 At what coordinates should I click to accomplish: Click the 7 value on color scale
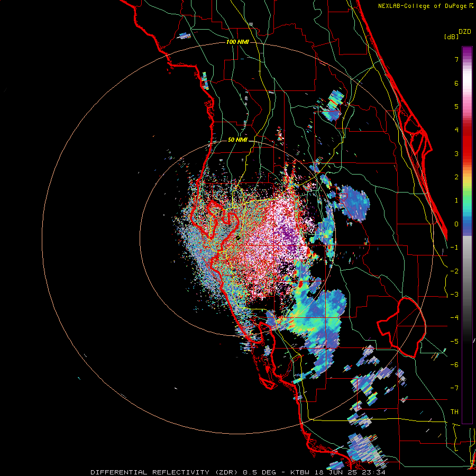coord(456,59)
